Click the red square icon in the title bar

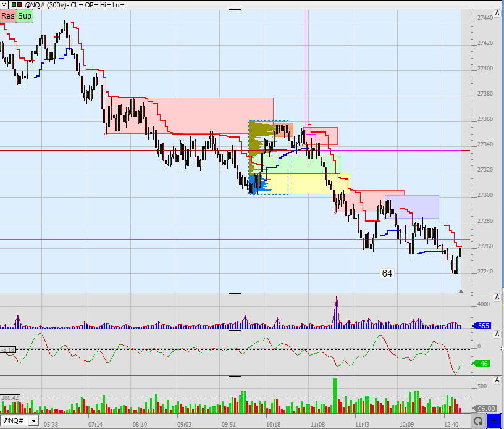pos(19,5)
